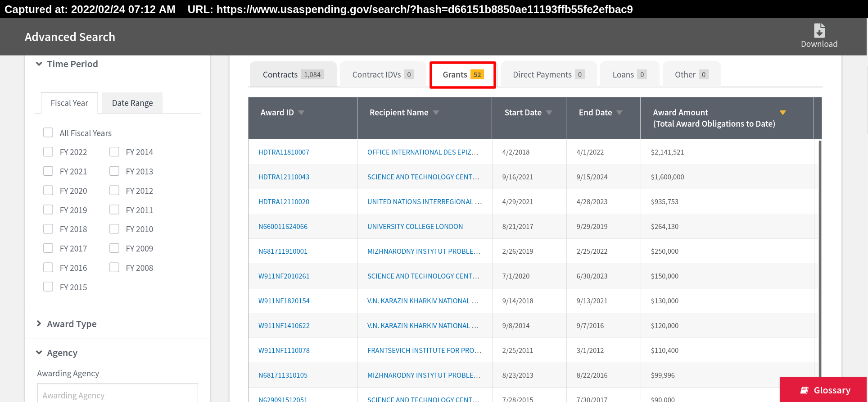Check the FY 2010 checkbox

[x=114, y=229]
